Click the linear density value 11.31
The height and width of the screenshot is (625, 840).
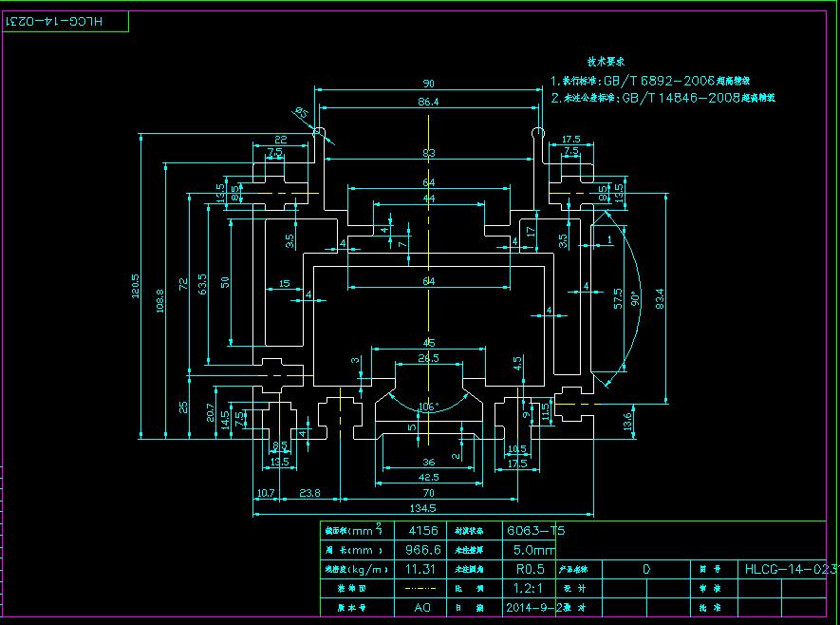pos(420,569)
